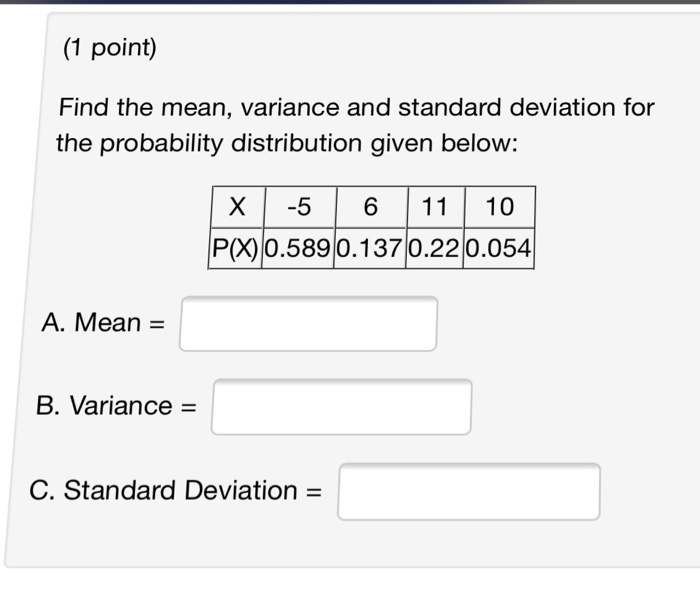Click the Mean answer input box
700x597 pixels.
pos(308,324)
